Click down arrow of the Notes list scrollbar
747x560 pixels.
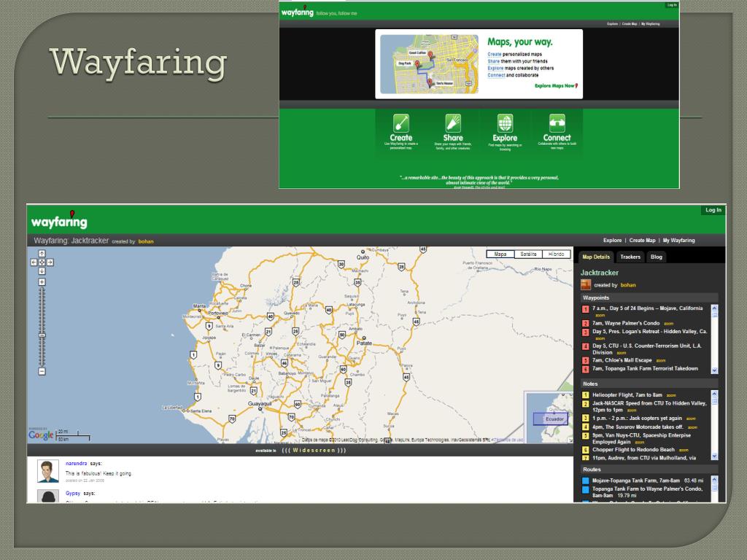[714, 456]
